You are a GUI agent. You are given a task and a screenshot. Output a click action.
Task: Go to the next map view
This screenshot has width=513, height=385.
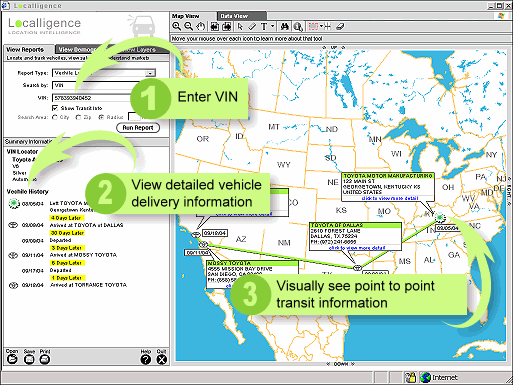coord(227,26)
